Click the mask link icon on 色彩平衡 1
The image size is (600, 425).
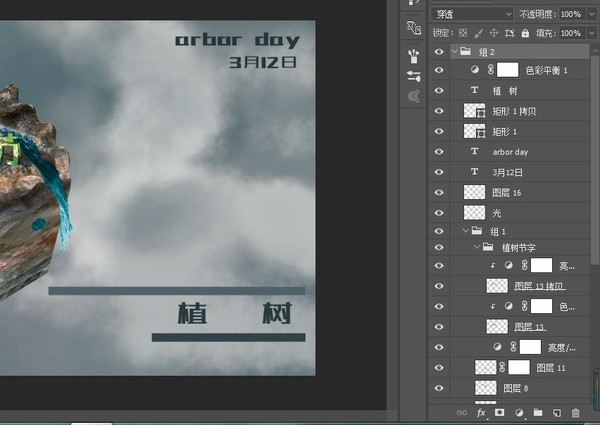pyautogui.click(x=490, y=70)
